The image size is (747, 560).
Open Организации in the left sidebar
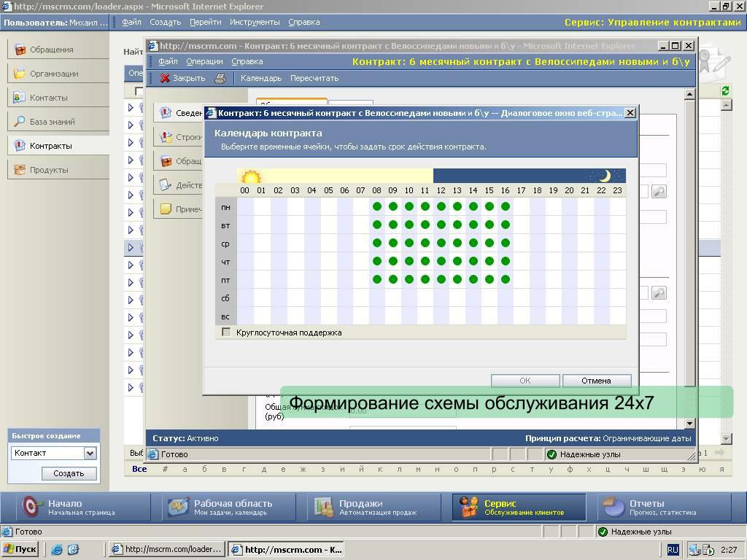coord(58,74)
